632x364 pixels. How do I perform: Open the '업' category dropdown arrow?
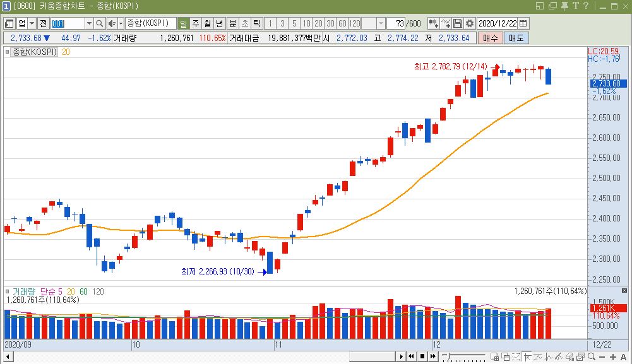[32, 23]
